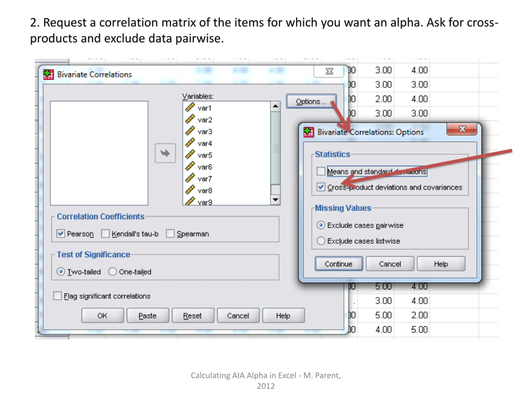This screenshot has height=399, width=532.
Task: Select var4 in the Variables list
Action: [205, 143]
